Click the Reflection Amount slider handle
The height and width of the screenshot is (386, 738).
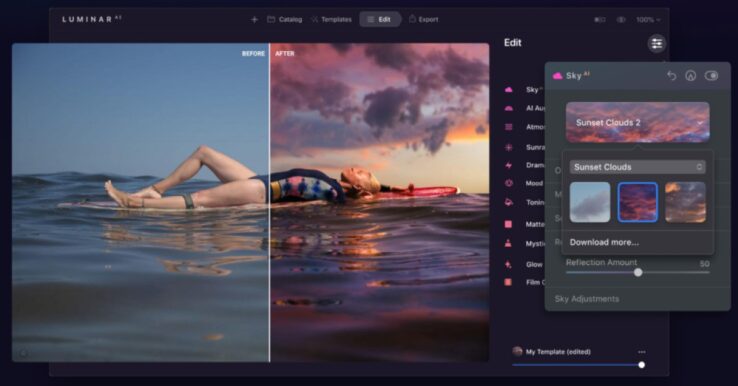point(638,272)
